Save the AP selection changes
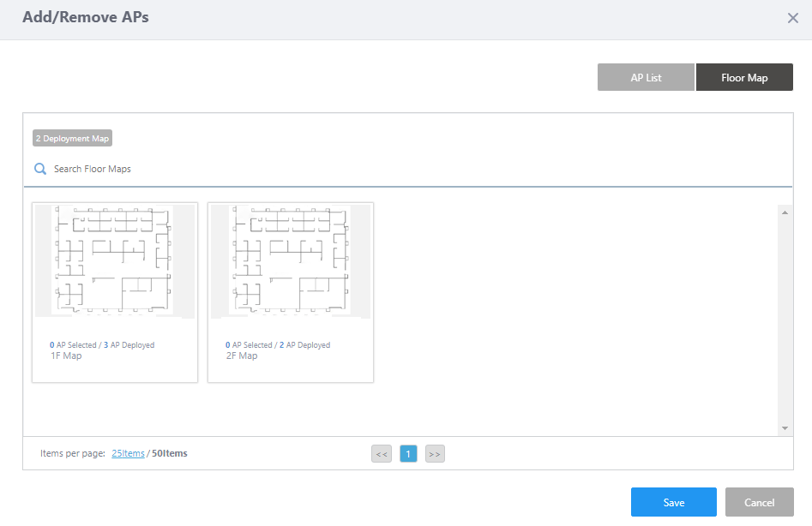This screenshot has height=526, width=812. pos(673,502)
